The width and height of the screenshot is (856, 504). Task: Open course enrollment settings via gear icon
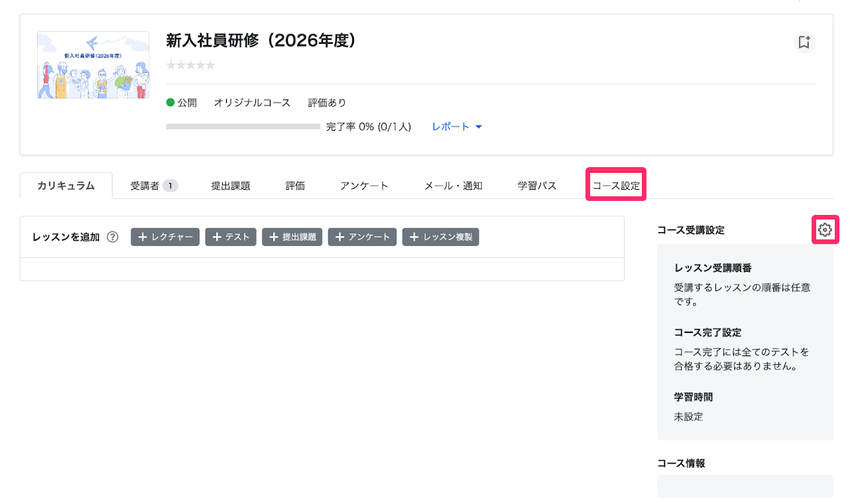[x=825, y=229]
